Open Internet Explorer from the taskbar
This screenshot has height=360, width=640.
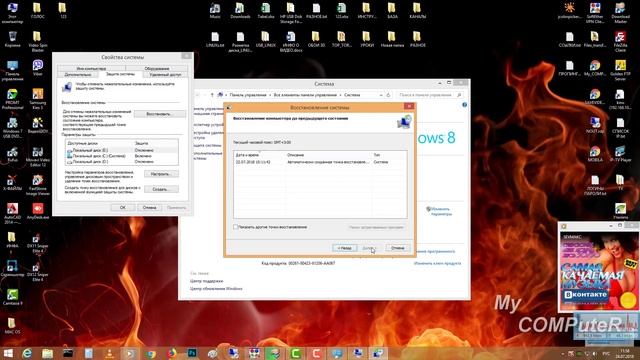coord(27,353)
